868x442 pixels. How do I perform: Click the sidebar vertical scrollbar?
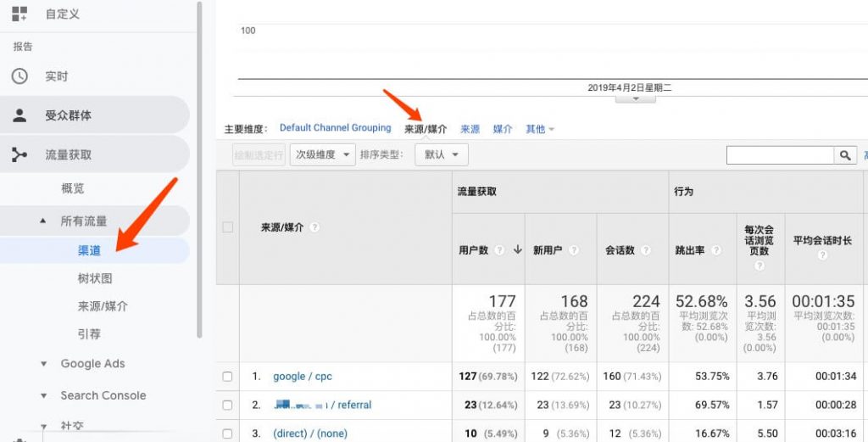199,169
